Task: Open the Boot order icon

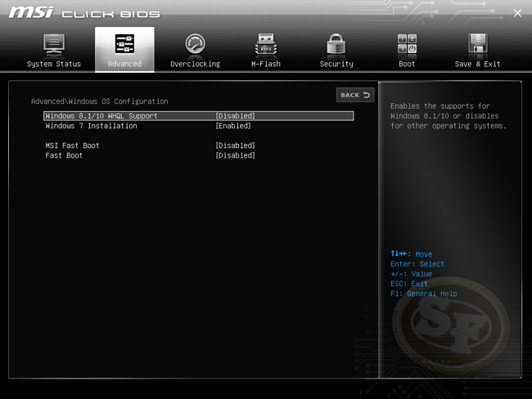Action: tap(407, 44)
